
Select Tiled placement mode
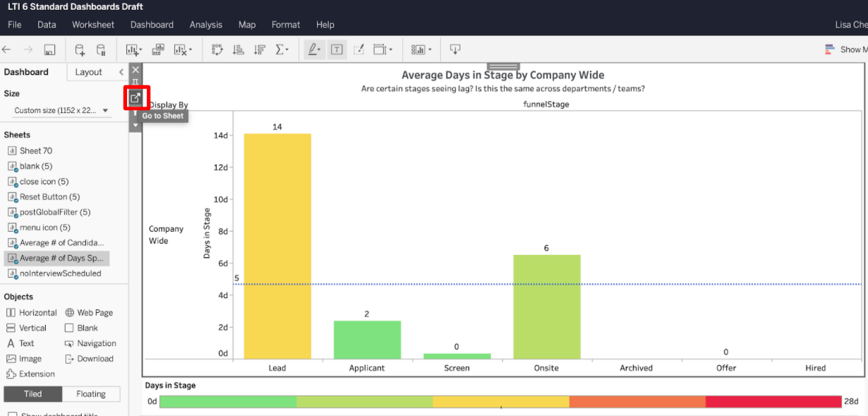[x=32, y=393]
